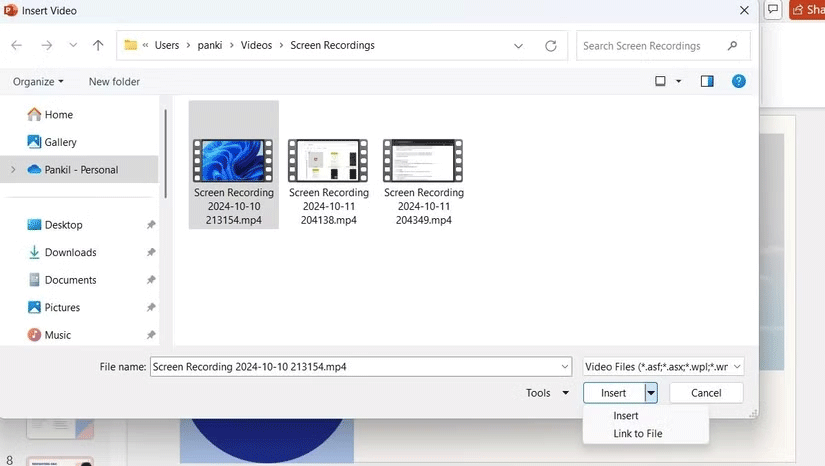Open the Organize dropdown menu
The image size is (825, 466).
(38, 81)
